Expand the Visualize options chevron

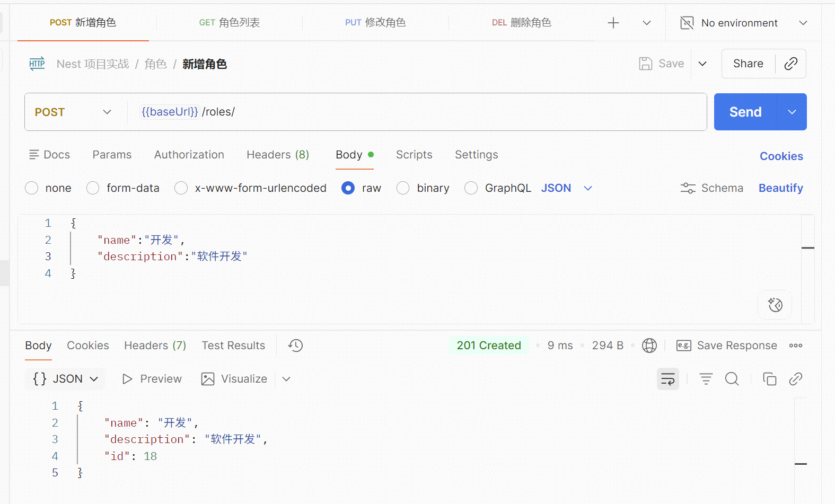coord(286,379)
